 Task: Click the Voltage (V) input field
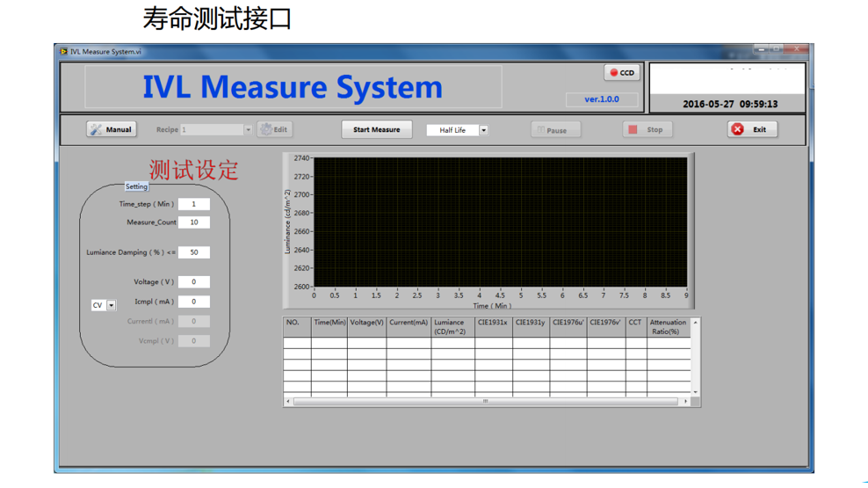(x=193, y=282)
